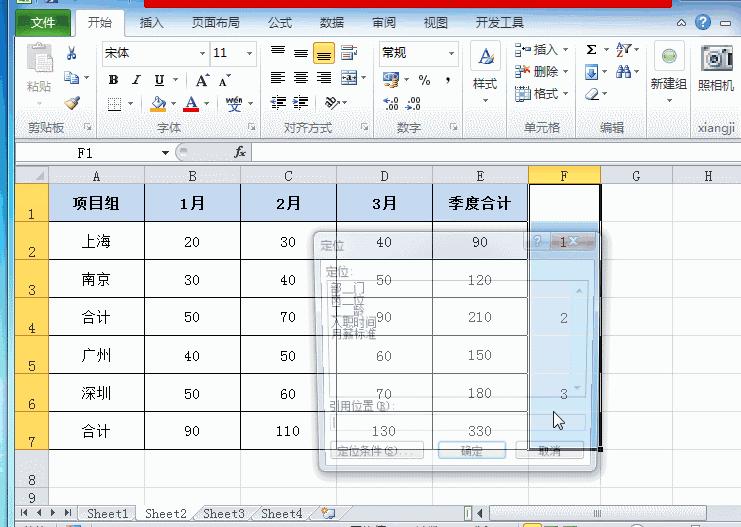Click AutoSum sigma icon
Screen dimensions: 741x527
tap(591, 49)
